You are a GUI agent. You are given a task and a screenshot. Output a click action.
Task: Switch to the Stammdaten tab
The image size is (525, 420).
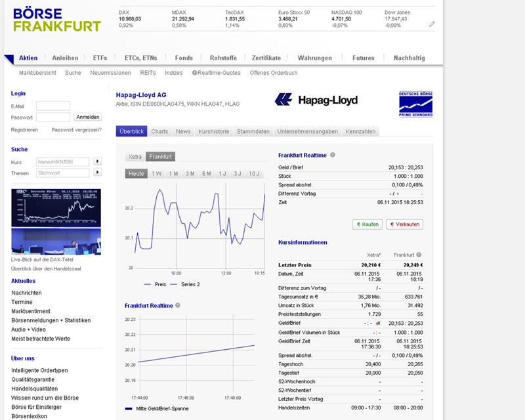pyautogui.click(x=253, y=131)
